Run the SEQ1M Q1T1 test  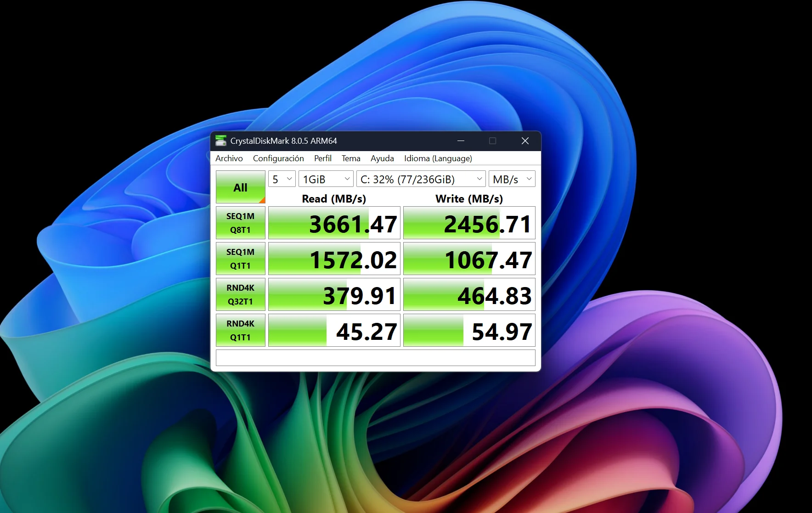(x=240, y=258)
